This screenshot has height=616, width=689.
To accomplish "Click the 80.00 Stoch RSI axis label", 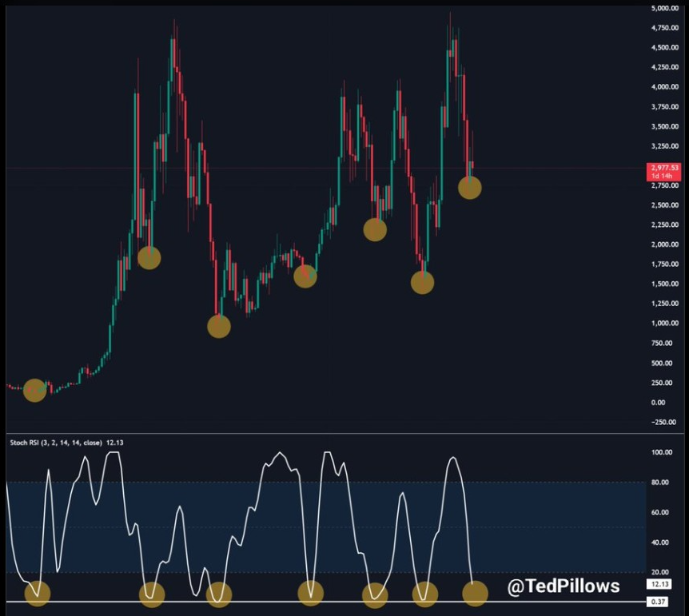I will click(x=660, y=482).
